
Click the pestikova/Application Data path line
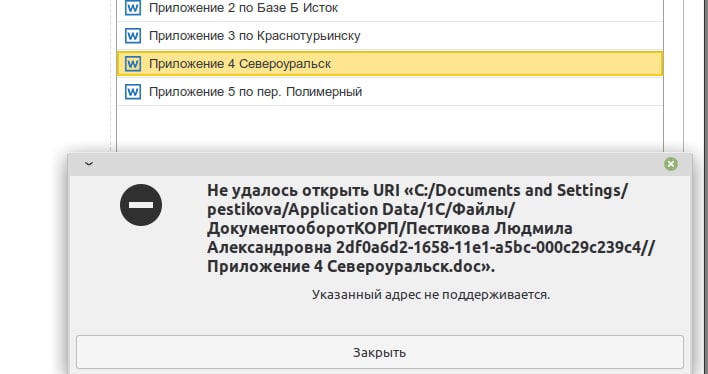[361, 210]
